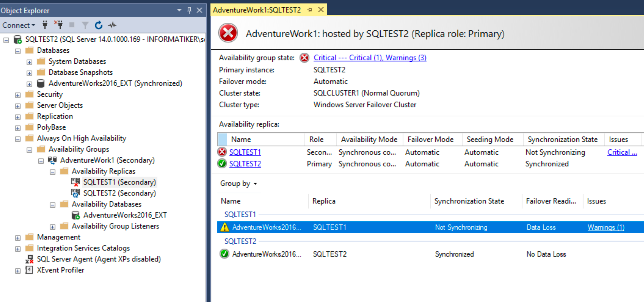Click the AdventureWorks2016_EXT (Synchronized) database icon

click(x=40, y=83)
